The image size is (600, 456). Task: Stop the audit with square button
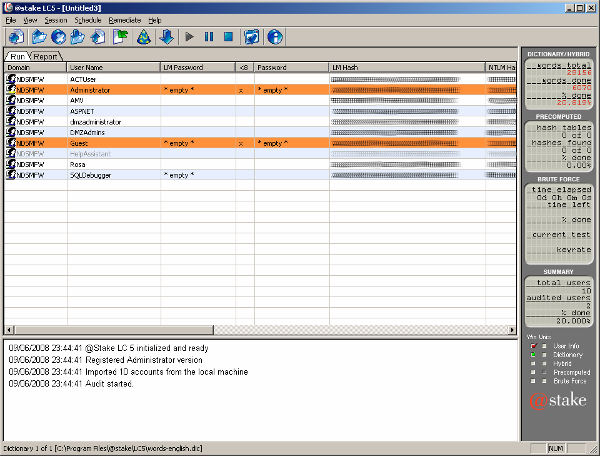coord(228,37)
